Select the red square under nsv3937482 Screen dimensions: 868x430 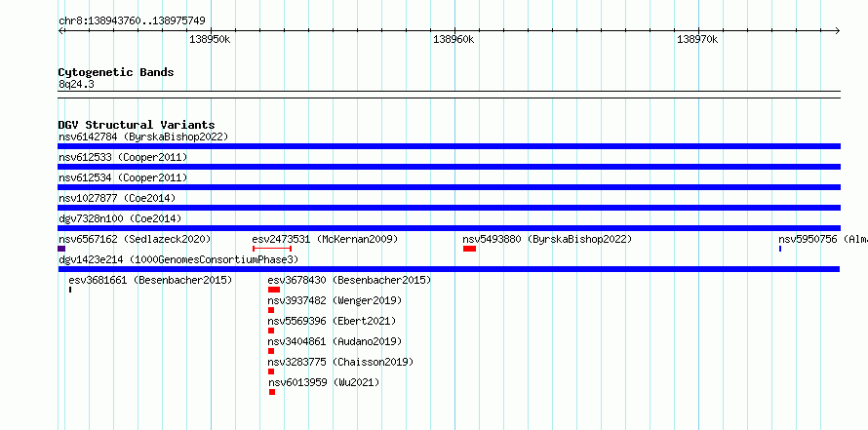tap(271, 310)
